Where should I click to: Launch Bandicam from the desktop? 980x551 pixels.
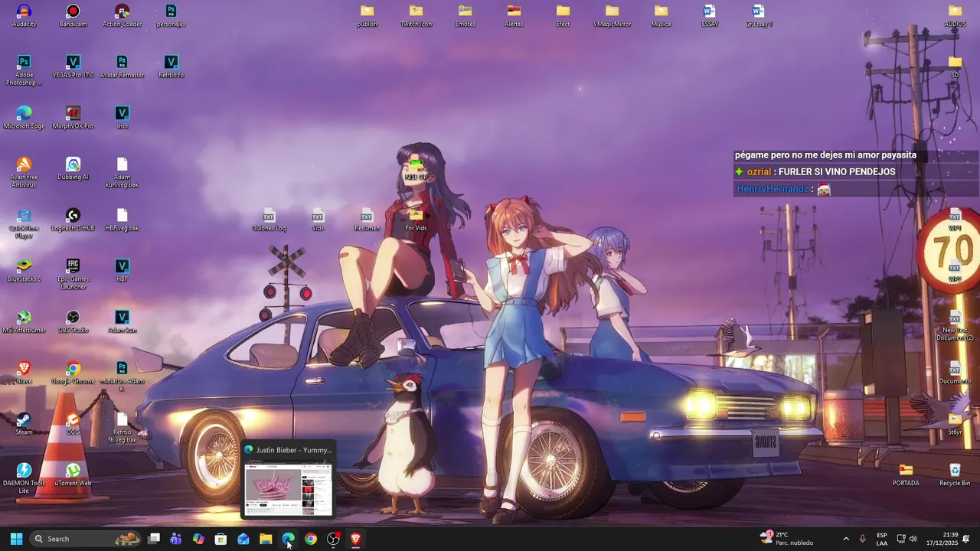pos(73,16)
